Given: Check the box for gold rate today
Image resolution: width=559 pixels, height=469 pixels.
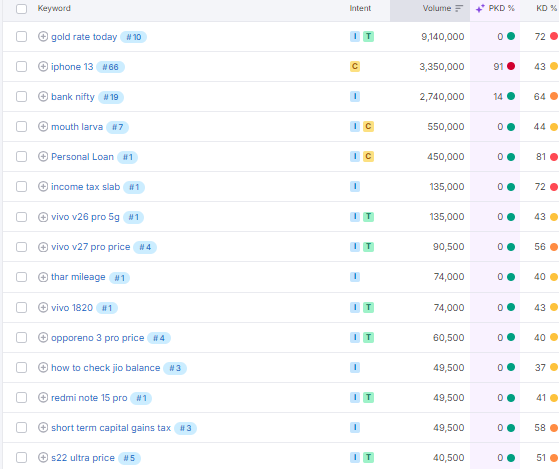Looking at the screenshot, I should click(x=21, y=36).
